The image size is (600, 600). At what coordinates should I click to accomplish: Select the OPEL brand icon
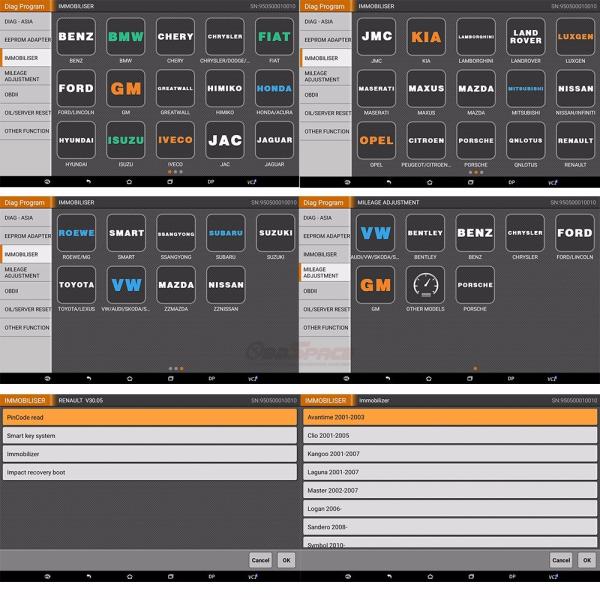point(377,140)
